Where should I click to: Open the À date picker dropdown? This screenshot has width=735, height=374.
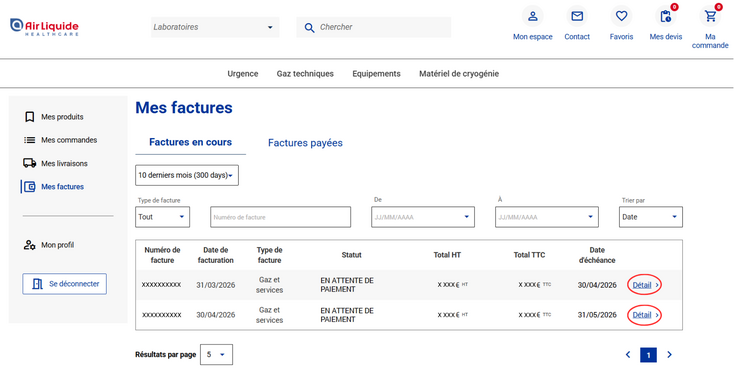[x=547, y=217]
